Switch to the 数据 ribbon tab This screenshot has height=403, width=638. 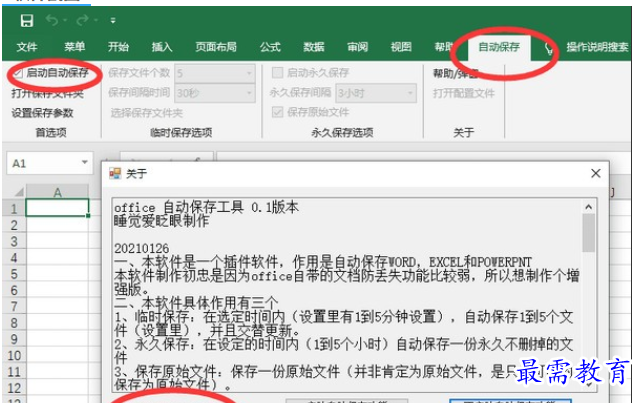314,47
